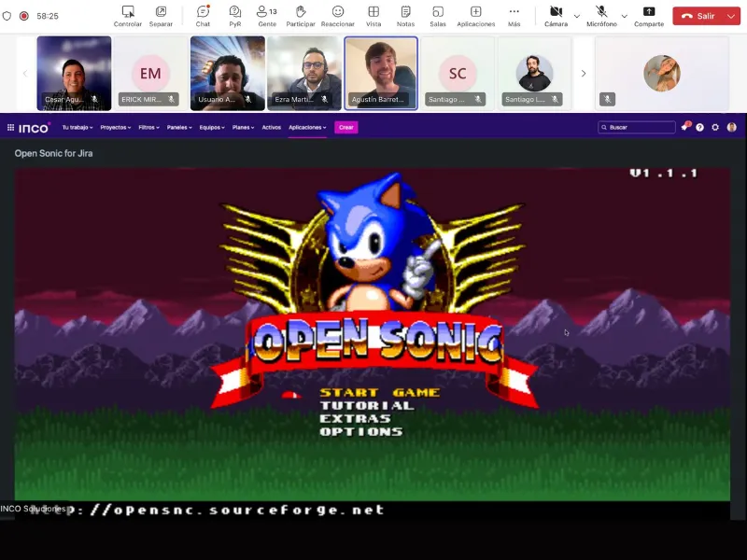Screen dimensions: 747x560
Task: Click the Controlar request control button
Action: coord(128,15)
